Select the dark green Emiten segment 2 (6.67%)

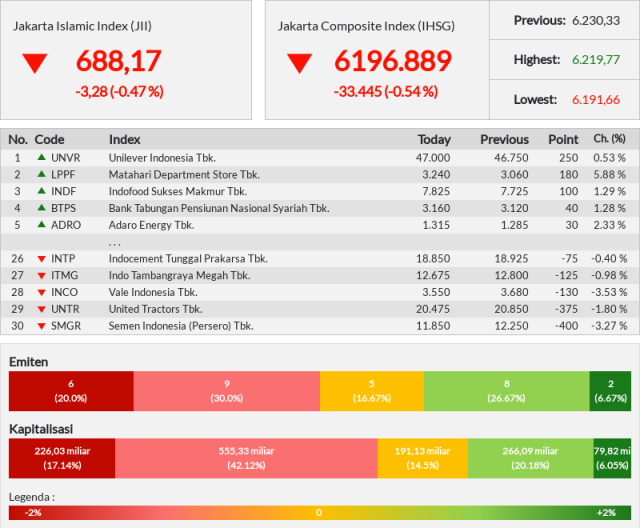click(610, 391)
